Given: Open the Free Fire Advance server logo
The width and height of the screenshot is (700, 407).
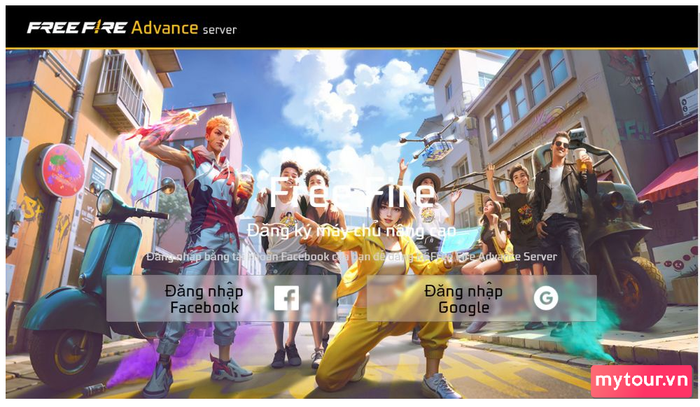Looking at the screenshot, I should 132,28.
